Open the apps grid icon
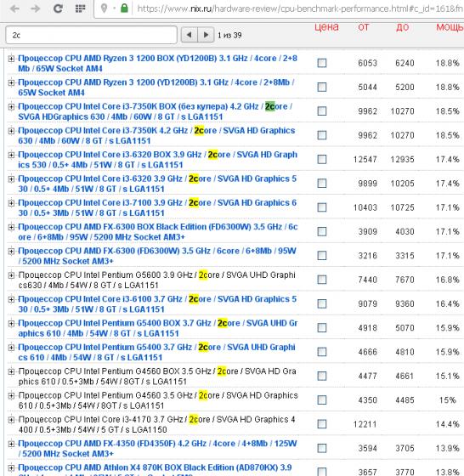 coord(80,8)
